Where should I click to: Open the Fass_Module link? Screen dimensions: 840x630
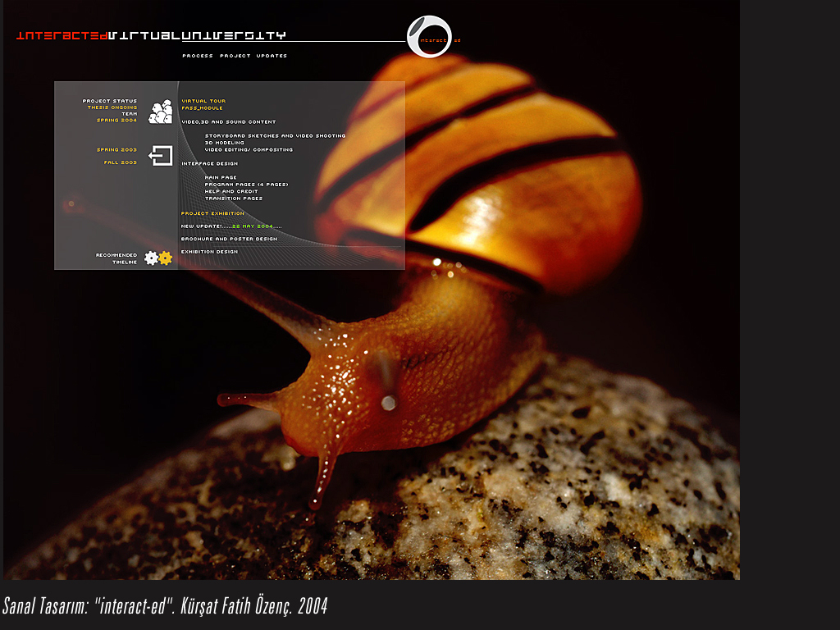[202, 108]
